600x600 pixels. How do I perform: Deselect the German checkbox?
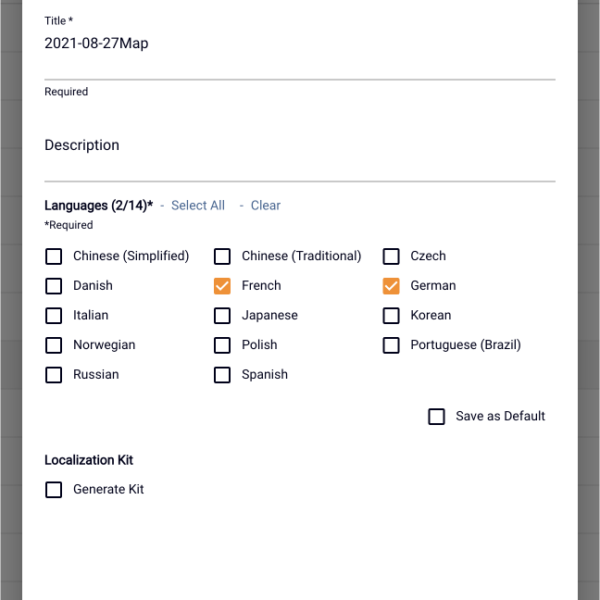pyautogui.click(x=391, y=286)
